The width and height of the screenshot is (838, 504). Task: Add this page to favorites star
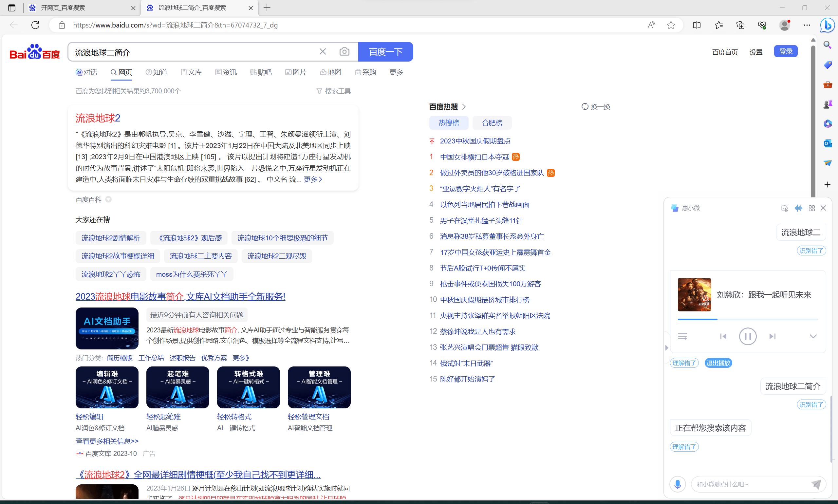pos(671,25)
